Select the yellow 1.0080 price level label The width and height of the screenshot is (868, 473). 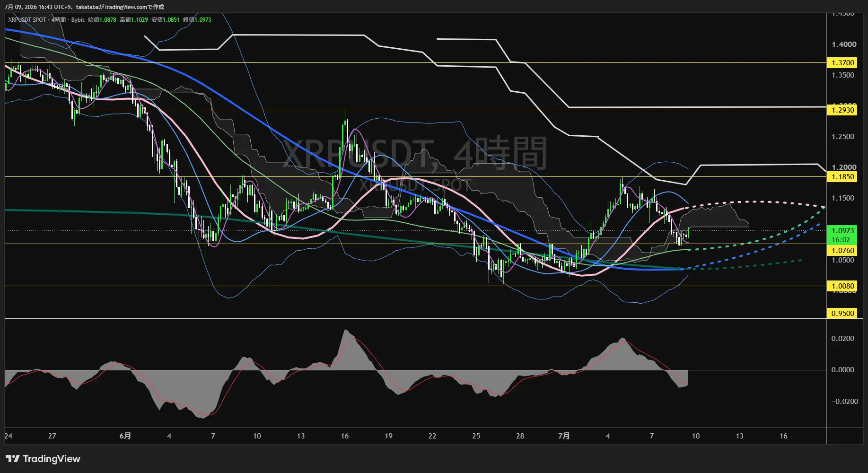point(842,286)
